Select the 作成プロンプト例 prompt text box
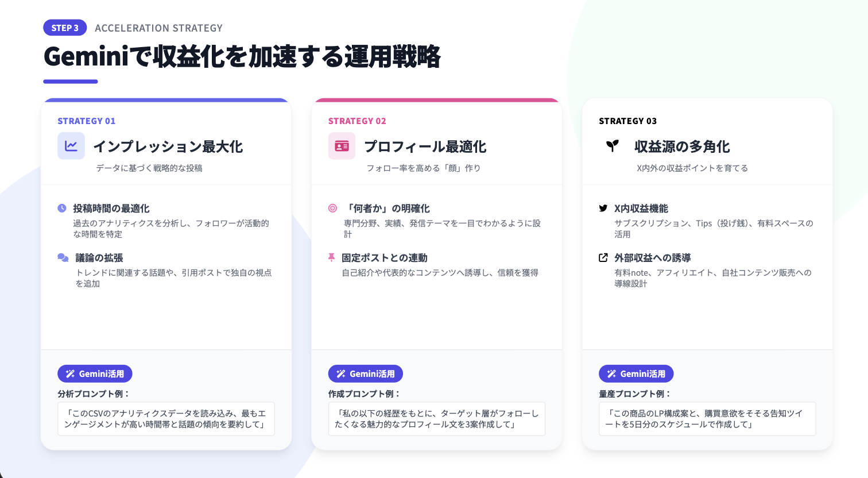Viewport: 868px width, 478px height. tap(436, 419)
